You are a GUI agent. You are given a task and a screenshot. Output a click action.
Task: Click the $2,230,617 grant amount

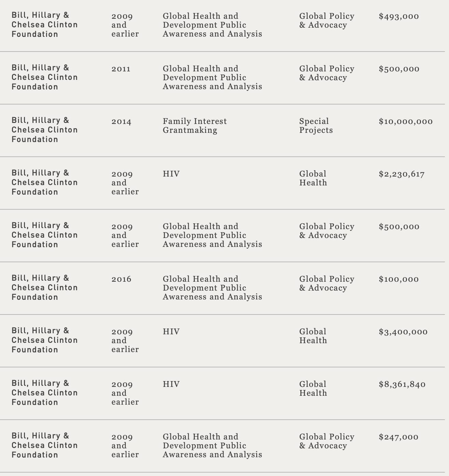point(402,174)
